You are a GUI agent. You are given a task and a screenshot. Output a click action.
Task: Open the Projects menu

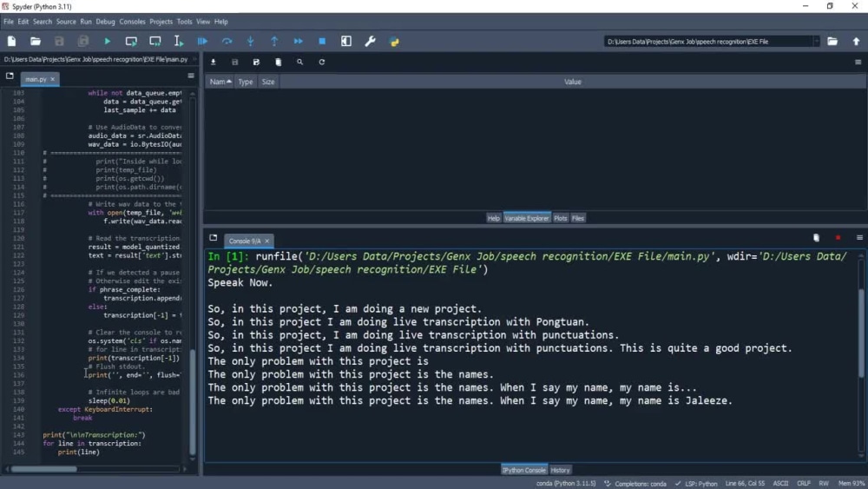pos(161,22)
